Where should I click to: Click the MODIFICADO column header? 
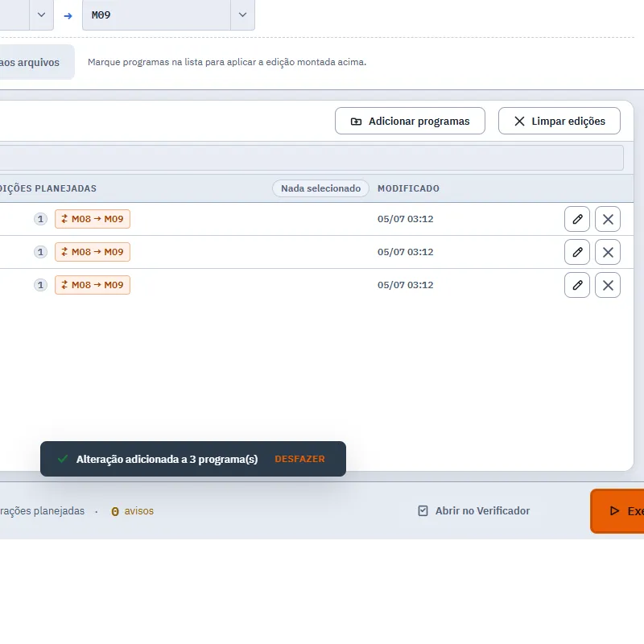click(408, 188)
